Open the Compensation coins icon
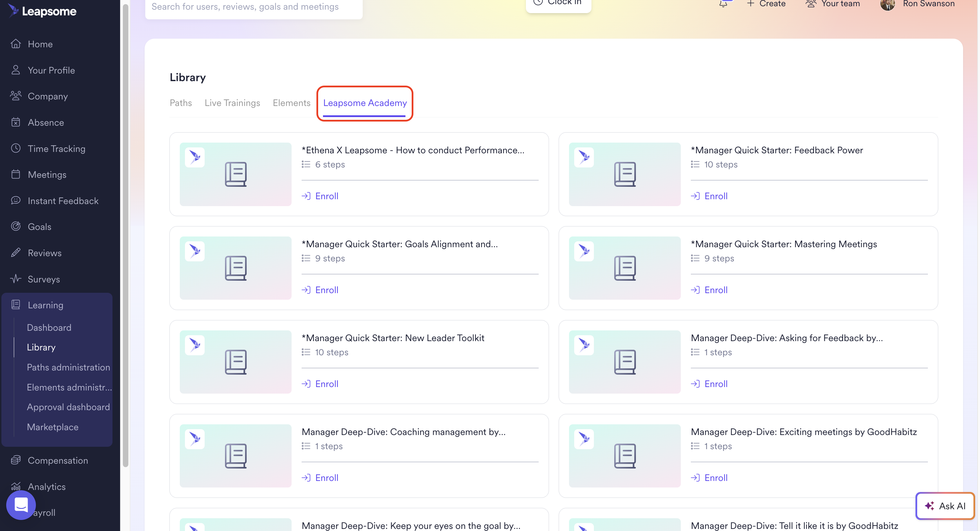The width and height of the screenshot is (980, 531). pos(16,460)
